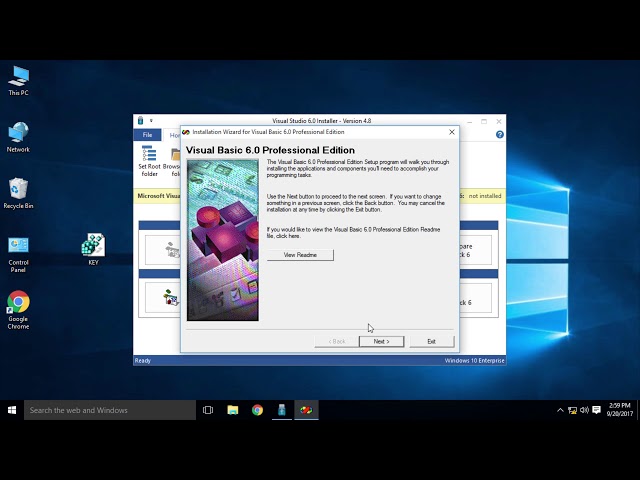Click the installer app icon in title bar
The height and width of the screenshot is (480, 640).
(140, 121)
